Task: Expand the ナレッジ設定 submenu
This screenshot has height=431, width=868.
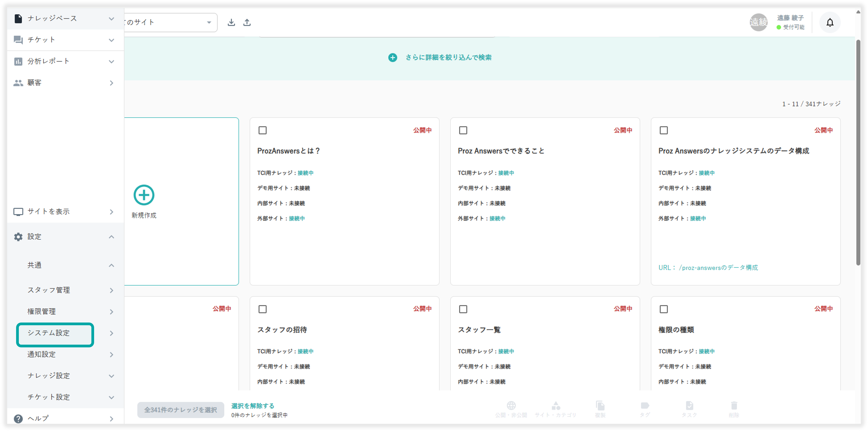Action: [112, 376]
